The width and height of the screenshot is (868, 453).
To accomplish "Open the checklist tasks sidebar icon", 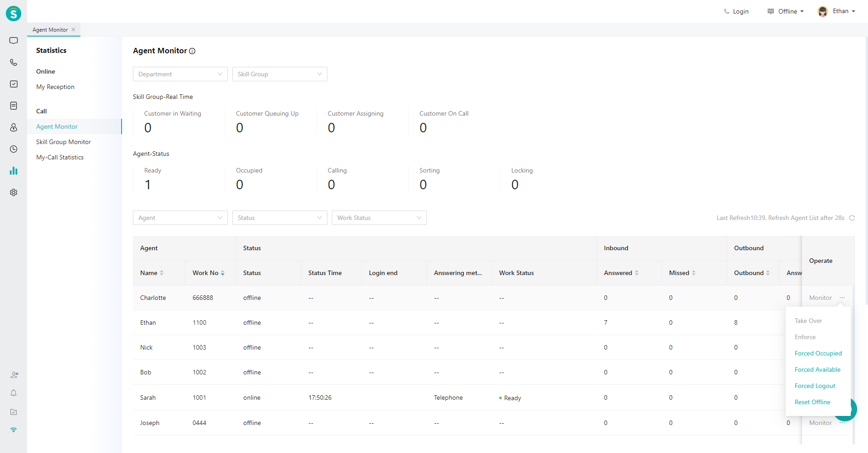I will [14, 84].
